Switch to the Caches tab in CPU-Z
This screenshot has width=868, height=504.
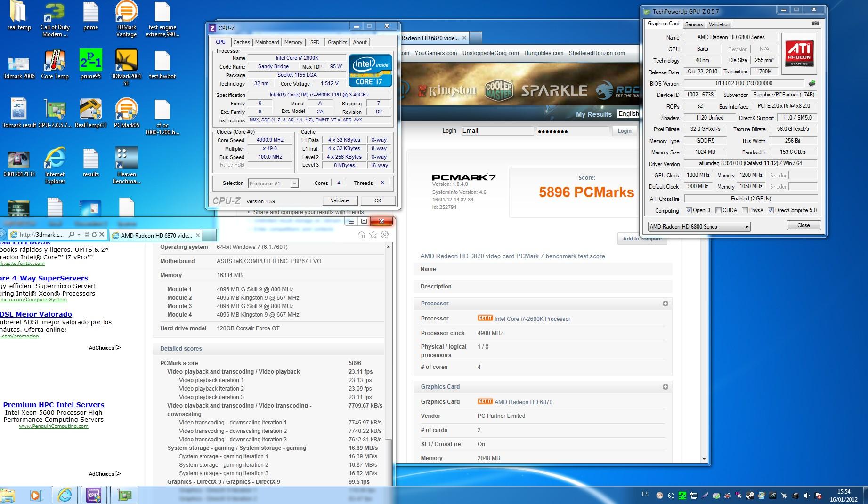click(242, 42)
